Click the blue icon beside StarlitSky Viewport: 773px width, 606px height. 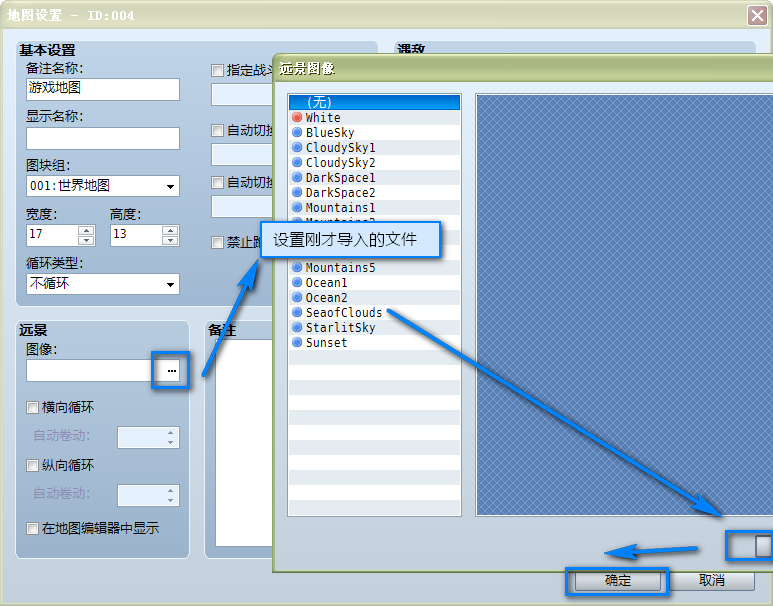(x=297, y=327)
